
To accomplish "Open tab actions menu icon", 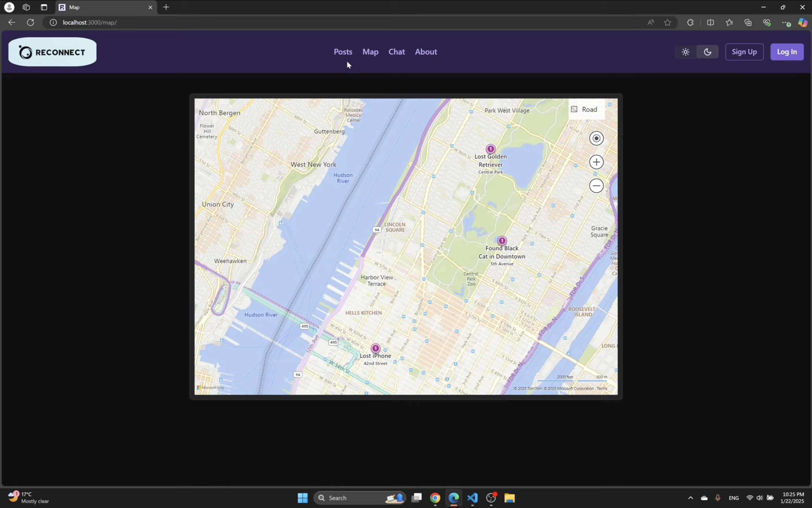I will click(44, 7).
